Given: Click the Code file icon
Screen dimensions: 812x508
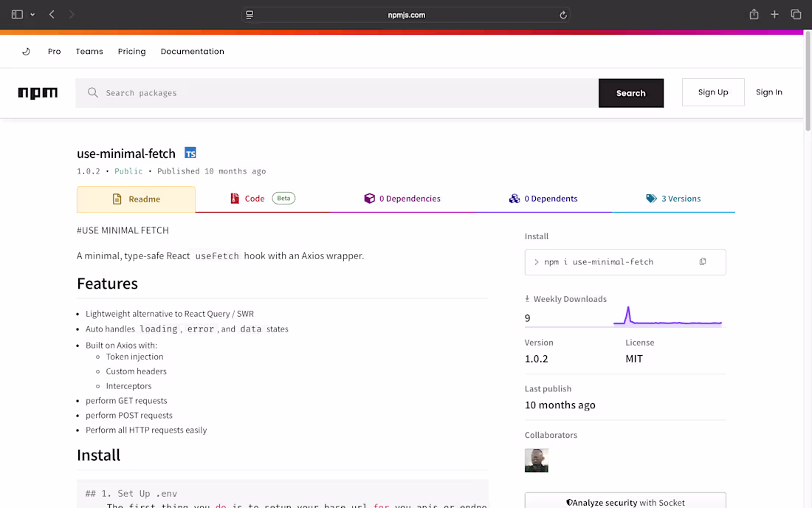Looking at the screenshot, I should click(235, 199).
